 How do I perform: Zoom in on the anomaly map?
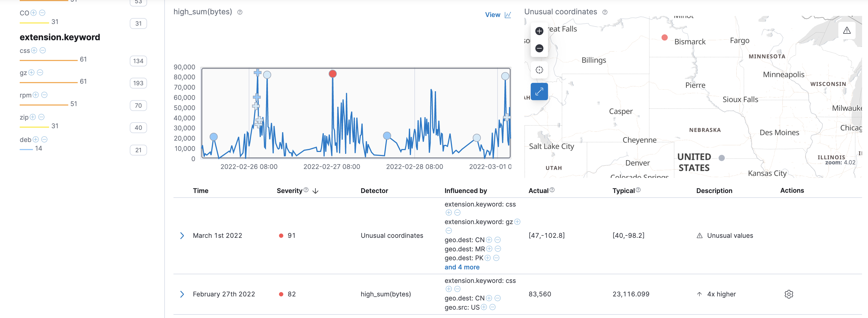pyautogui.click(x=539, y=31)
